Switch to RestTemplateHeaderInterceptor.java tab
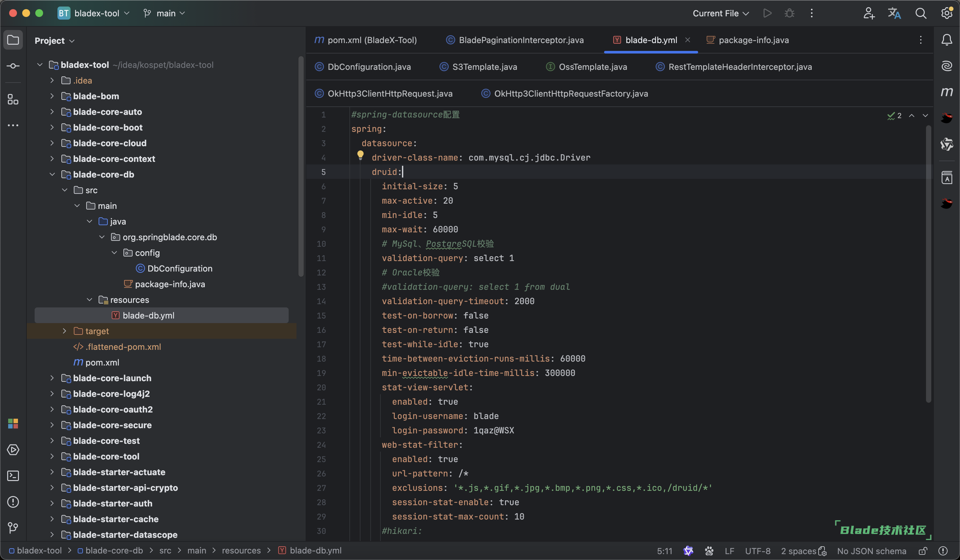This screenshot has height=560, width=960. [x=734, y=67]
